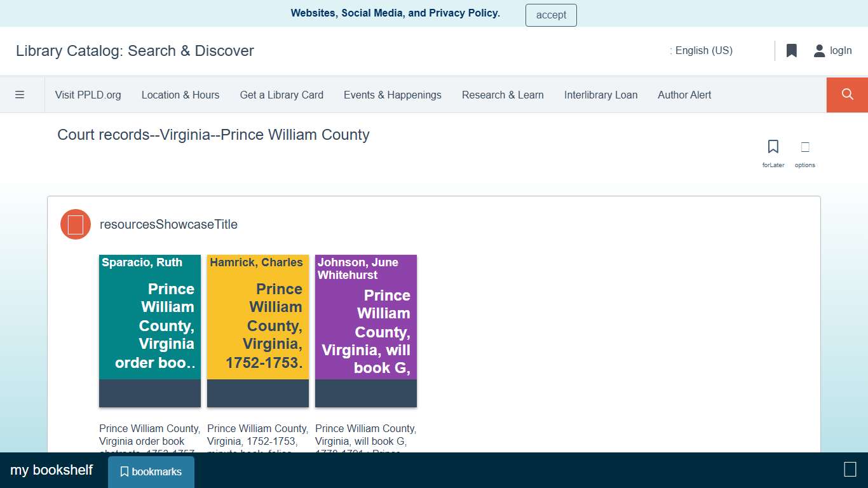Screen dimensions: 868x488
Task: Open the catalog search icon
Action: [846, 94]
